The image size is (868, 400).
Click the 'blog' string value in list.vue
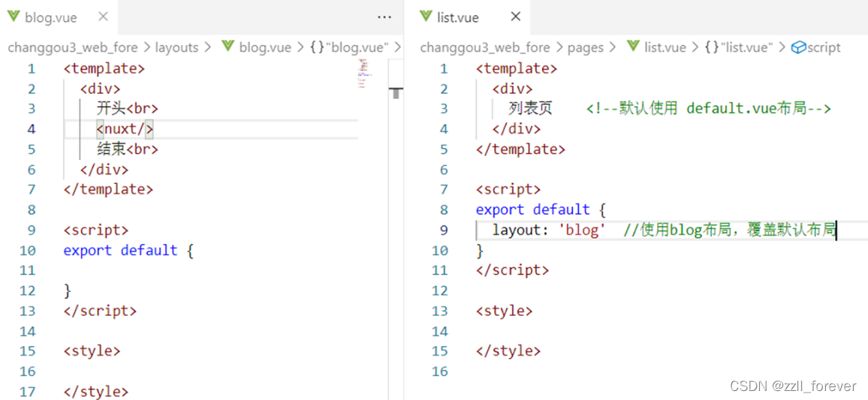(582, 230)
